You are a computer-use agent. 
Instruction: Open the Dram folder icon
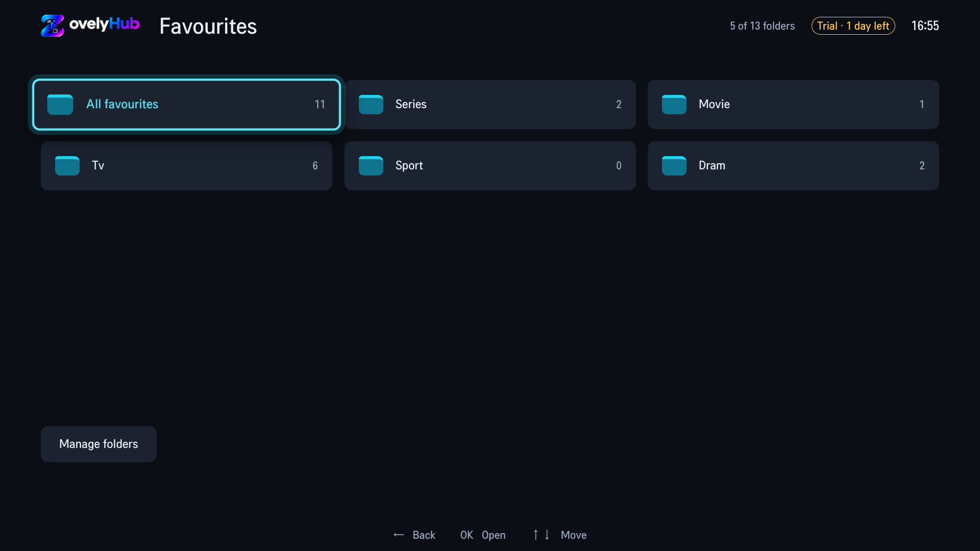[674, 166]
